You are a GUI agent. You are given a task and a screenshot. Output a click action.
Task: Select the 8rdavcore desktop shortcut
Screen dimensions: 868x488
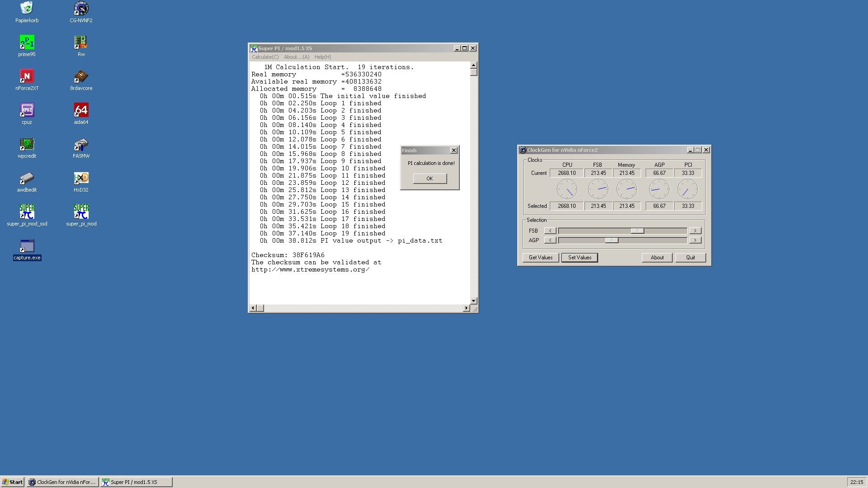tap(81, 80)
